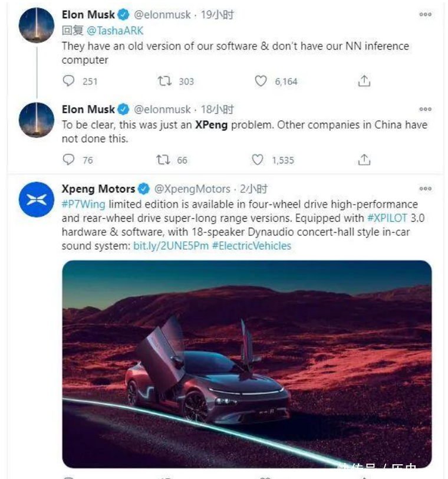Open more options on XPeng problem tweet
The image size is (448, 479).
[x=425, y=109]
